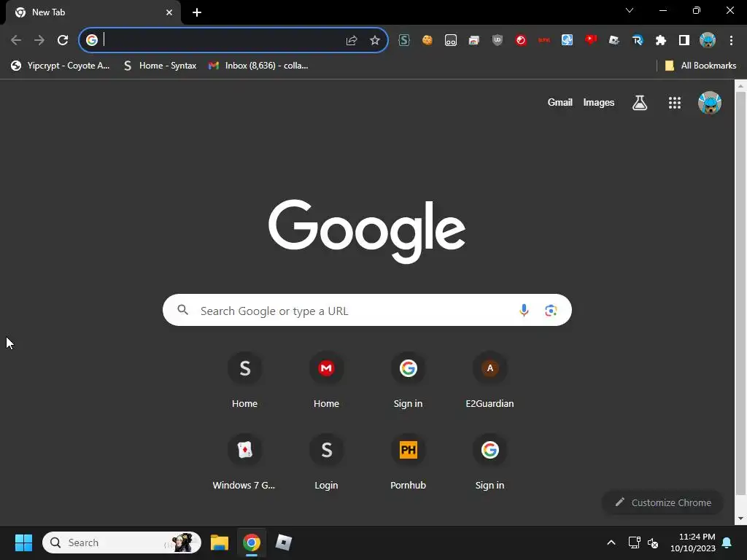This screenshot has width=747, height=560.
Task: Open the Extensions puzzle piece menu
Action: click(x=661, y=40)
